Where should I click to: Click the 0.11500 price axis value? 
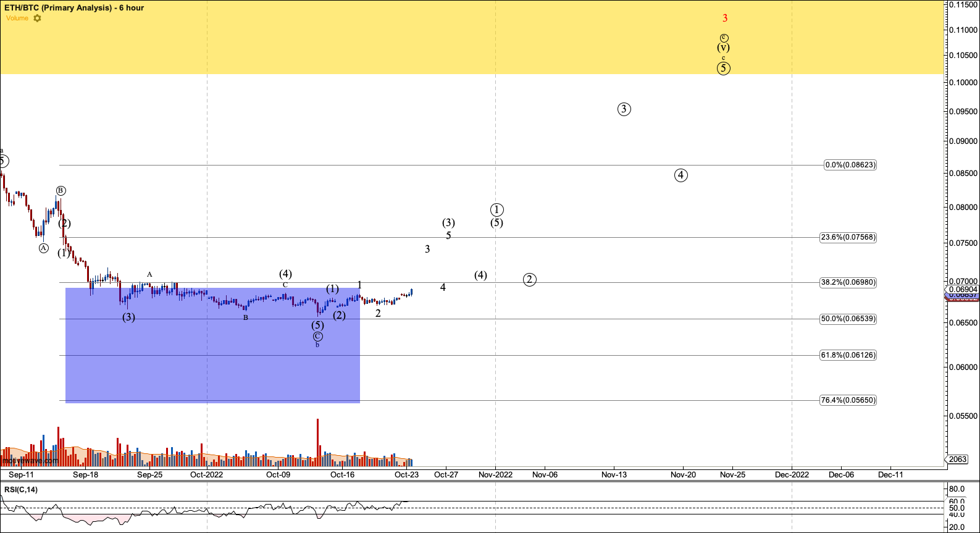click(x=963, y=5)
